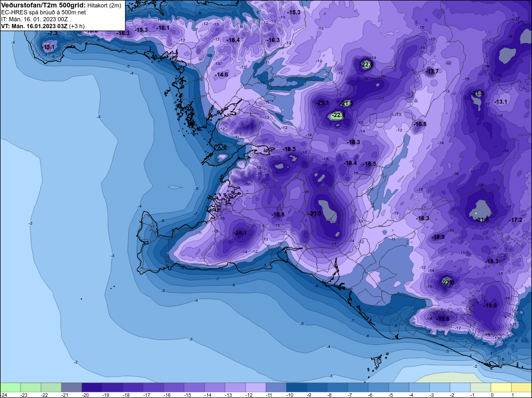The height and width of the screenshot is (398, 532).
Task: Click the -20 number on the legend scale
Action: (x=85, y=395)
